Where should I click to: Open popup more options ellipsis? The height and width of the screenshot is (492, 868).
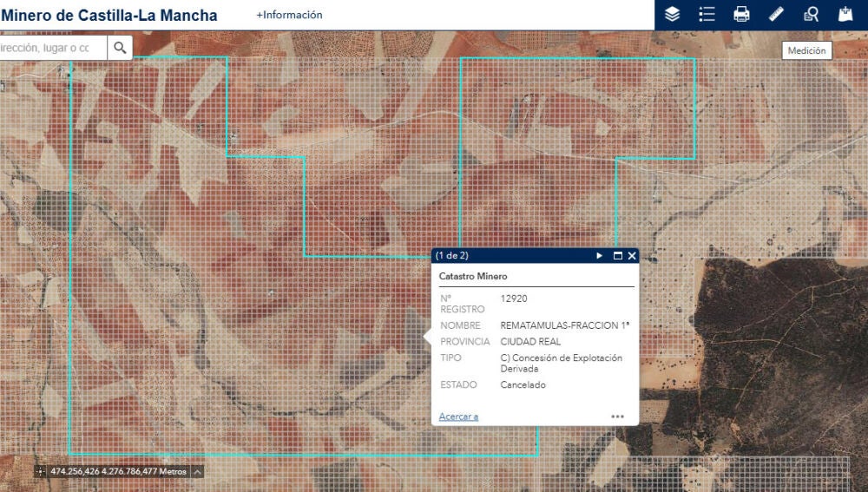tap(617, 417)
